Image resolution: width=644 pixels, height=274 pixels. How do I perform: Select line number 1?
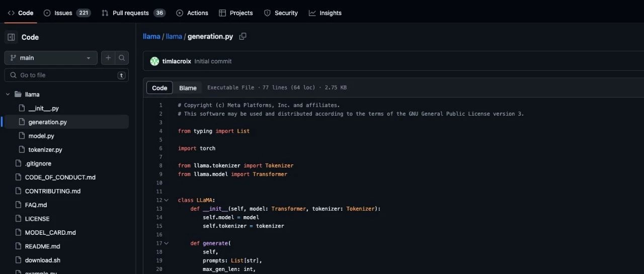tap(160, 105)
